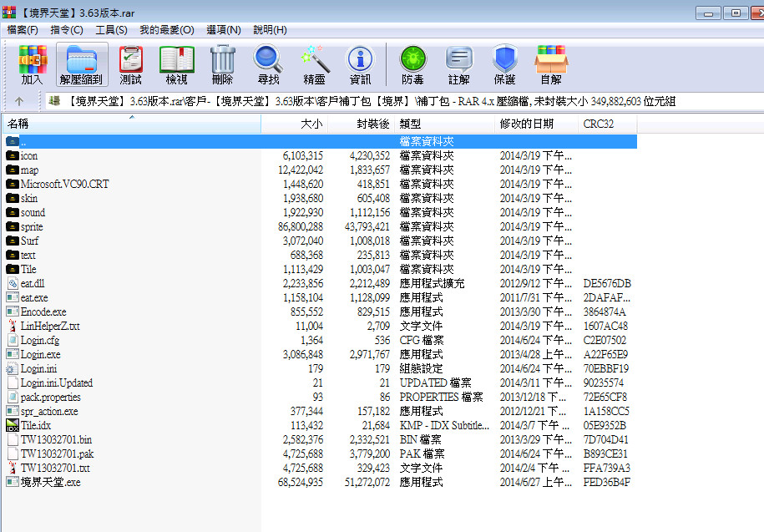Launch the 精靈 (Wizard) wand icon
This screenshot has height=532, width=764.
point(314,65)
